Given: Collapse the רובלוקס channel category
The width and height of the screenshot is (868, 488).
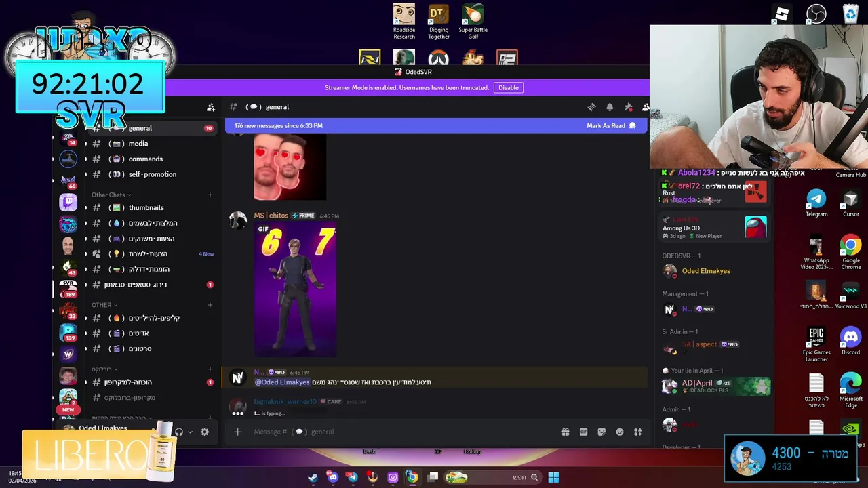Looking at the screenshot, I should coord(104,369).
